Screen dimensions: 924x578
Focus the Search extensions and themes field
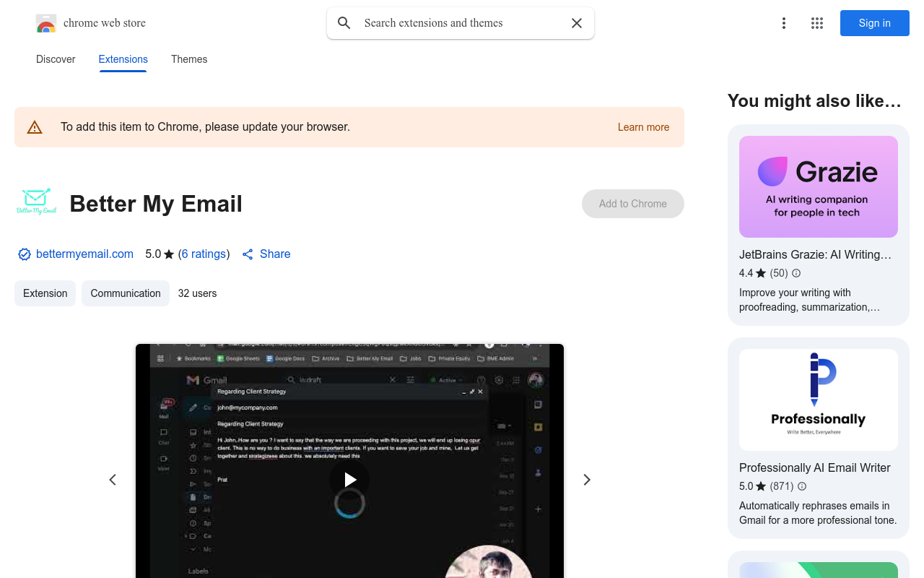pos(462,23)
